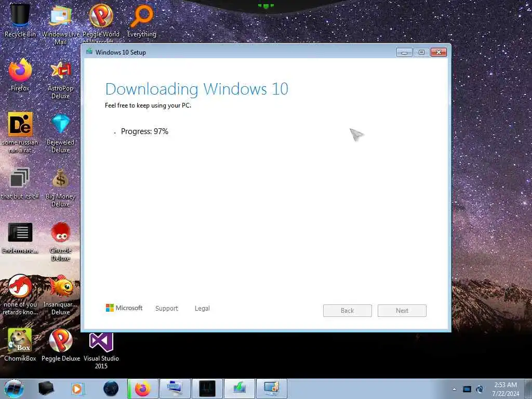Viewport: 532px width, 399px height.
Task: Select Chuzzle Deluxe desktop icon
Action: (60, 241)
